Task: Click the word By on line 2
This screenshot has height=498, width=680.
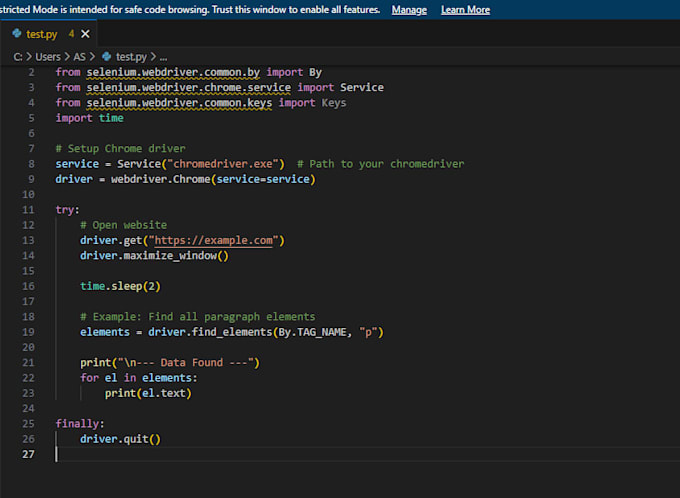Action: (x=315, y=72)
